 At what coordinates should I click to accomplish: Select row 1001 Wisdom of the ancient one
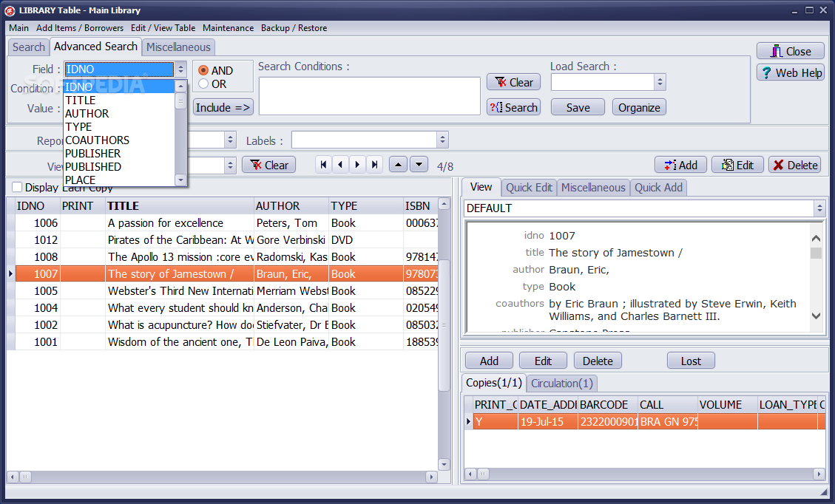pyautogui.click(x=226, y=342)
